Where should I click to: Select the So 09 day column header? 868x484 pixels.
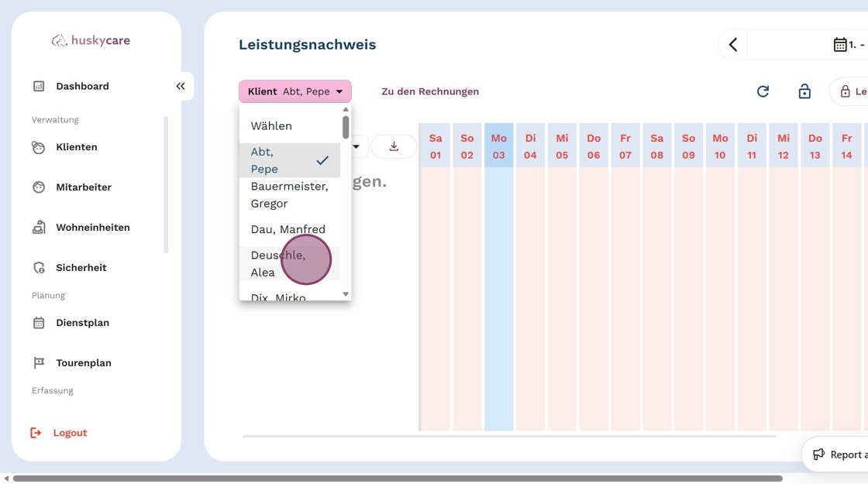tap(688, 146)
